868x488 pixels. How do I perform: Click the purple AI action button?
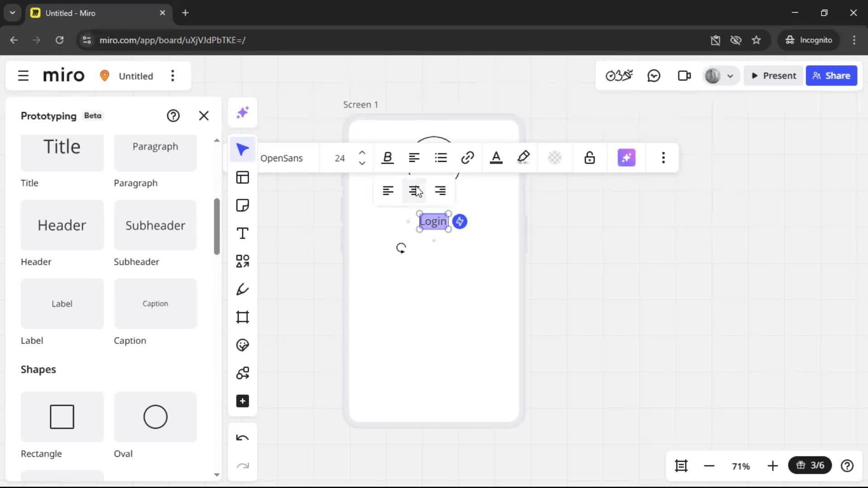point(627,158)
